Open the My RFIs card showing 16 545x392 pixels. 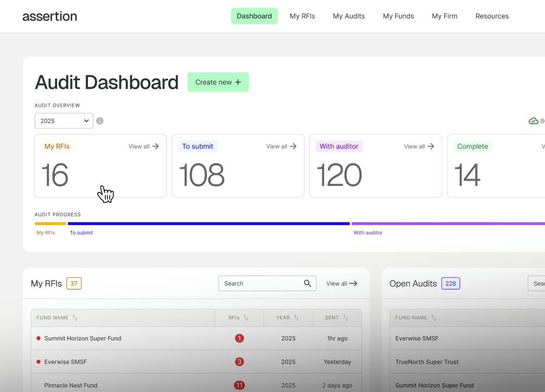pyautogui.click(x=100, y=166)
